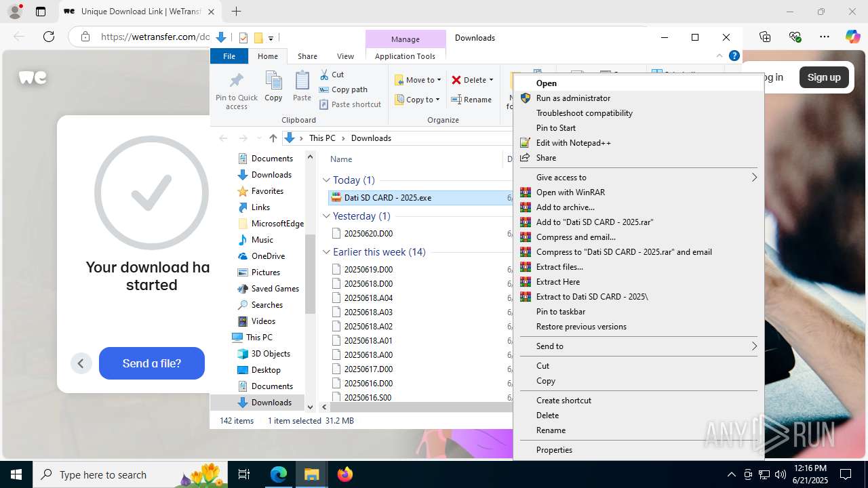Open Favorites in navigation pane
This screenshot has height=488, width=868.
tap(267, 191)
